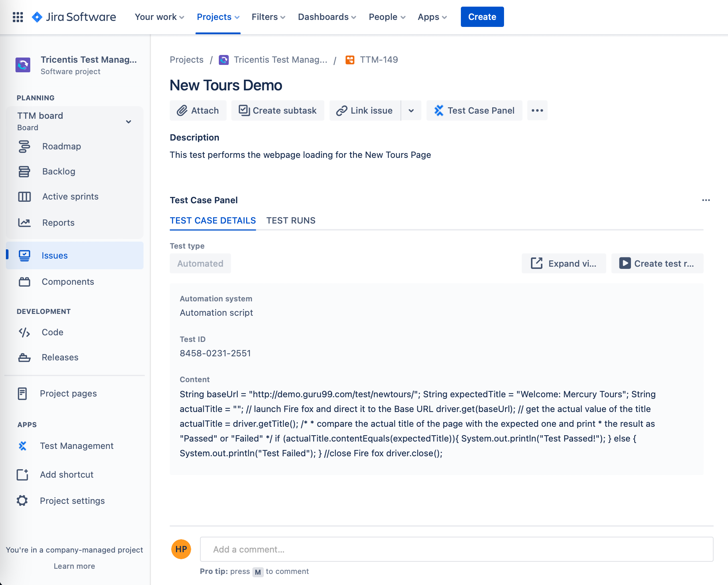728x585 pixels.
Task: Open Roadmap in the sidebar
Action: point(75,146)
